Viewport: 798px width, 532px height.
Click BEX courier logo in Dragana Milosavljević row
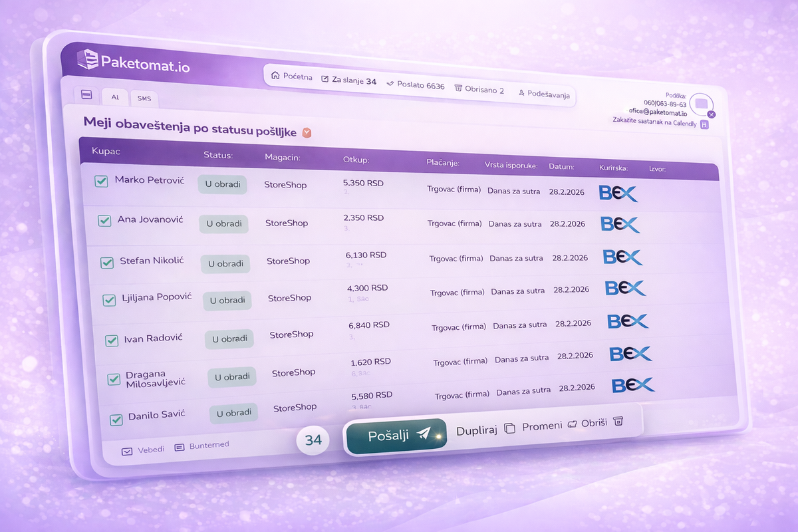(631, 353)
